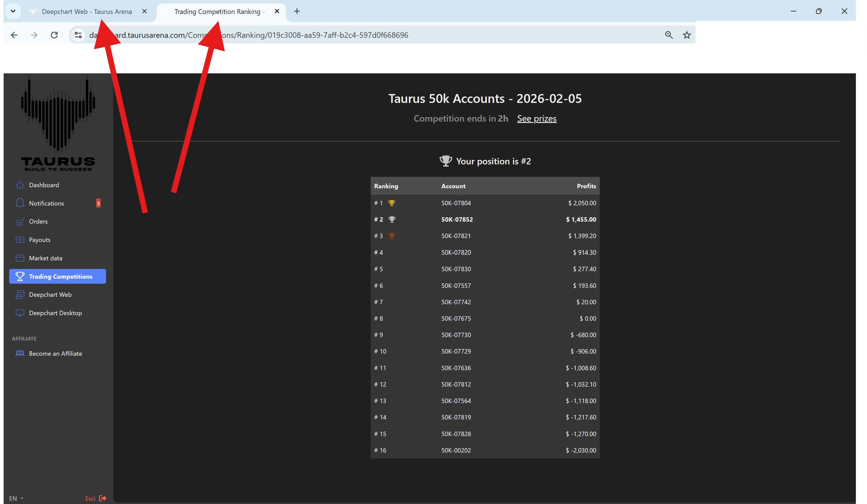The image size is (867, 504).
Task: Open the tab search dropdown arrow
Action: tap(13, 11)
